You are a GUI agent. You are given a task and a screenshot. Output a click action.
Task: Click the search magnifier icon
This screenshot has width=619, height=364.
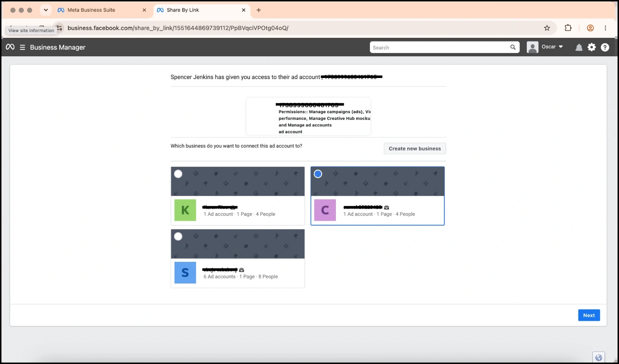[x=513, y=47]
